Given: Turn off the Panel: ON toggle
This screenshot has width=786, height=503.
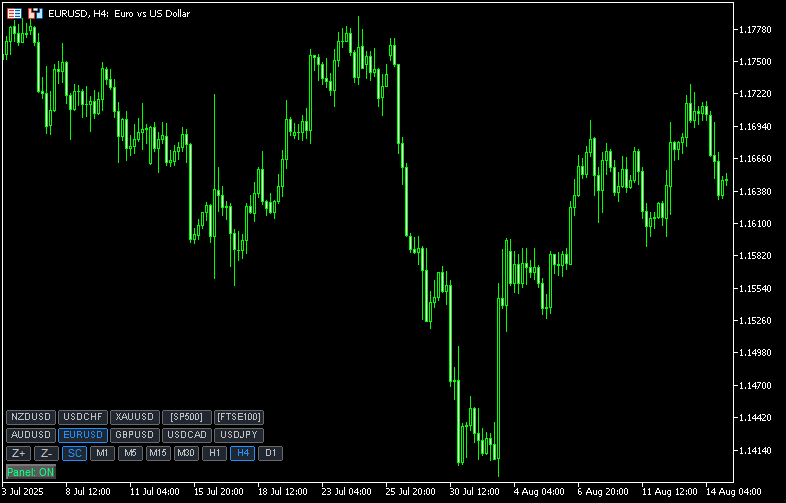Looking at the screenshot, I should coord(30,471).
